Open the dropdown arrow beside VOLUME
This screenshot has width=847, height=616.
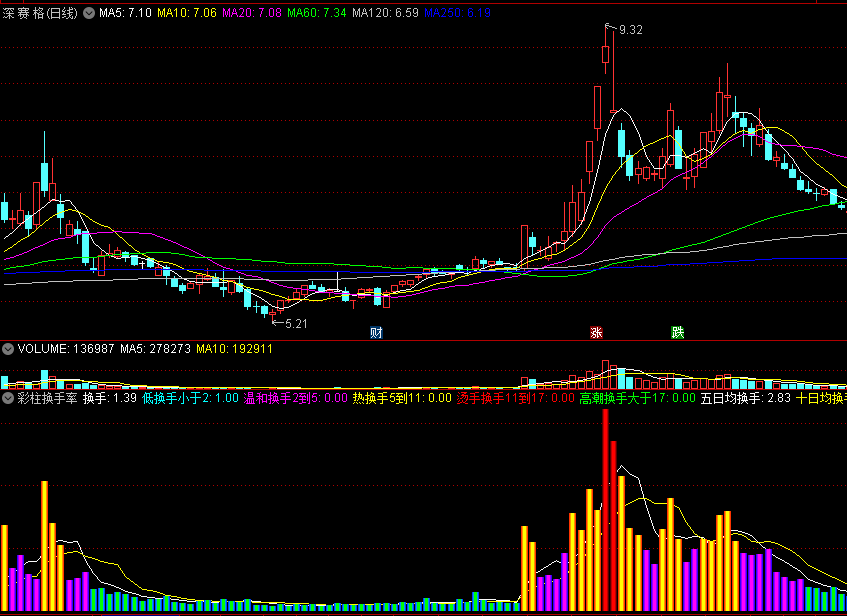(8, 349)
